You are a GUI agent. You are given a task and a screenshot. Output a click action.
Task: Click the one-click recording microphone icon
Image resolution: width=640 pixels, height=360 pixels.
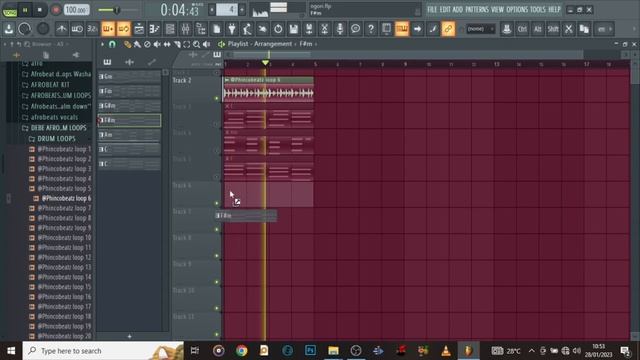coord(340,29)
